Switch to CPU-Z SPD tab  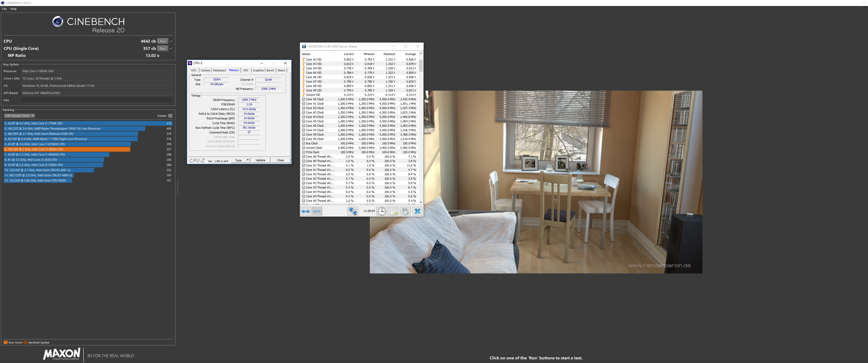coord(246,70)
